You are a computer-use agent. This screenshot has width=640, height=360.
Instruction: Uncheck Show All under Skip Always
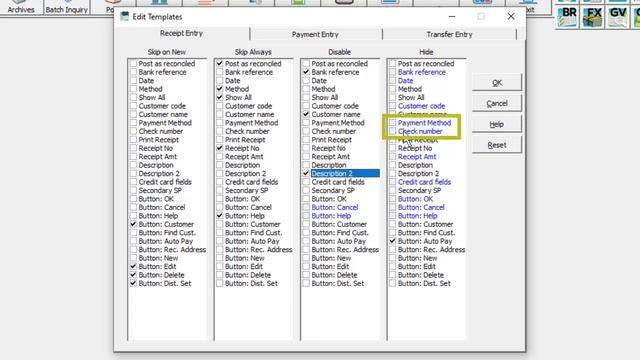click(x=220, y=98)
